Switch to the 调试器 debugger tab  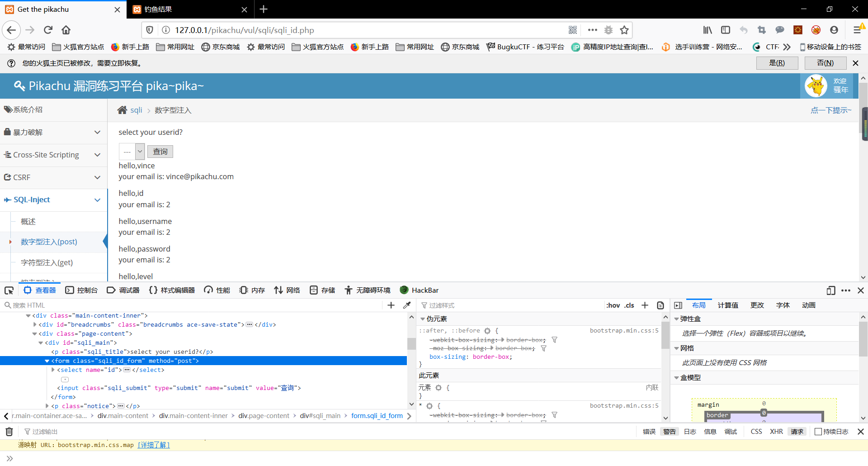click(x=123, y=290)
